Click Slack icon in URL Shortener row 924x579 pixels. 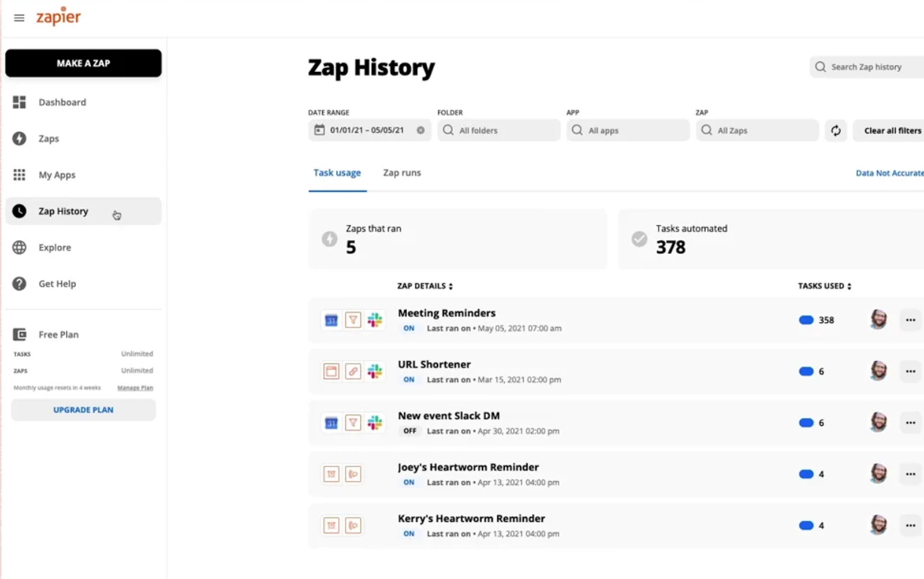375,372
